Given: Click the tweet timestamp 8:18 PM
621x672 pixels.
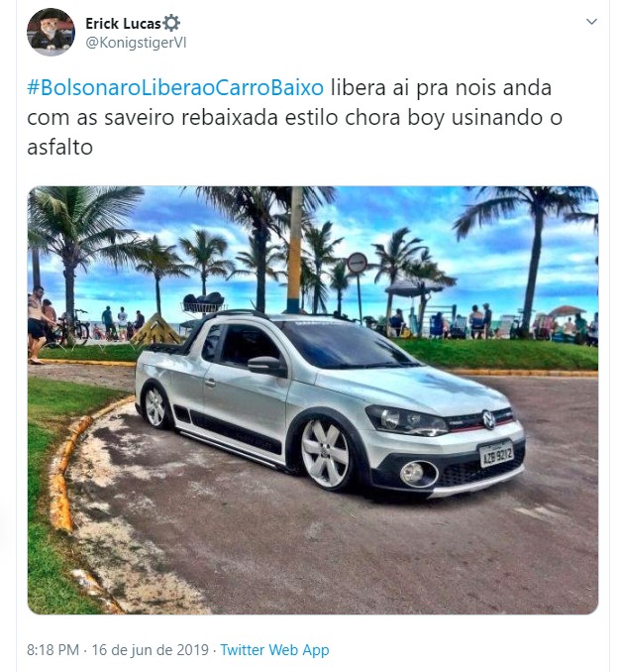Looking at the screenshot, I should point(53,650).
